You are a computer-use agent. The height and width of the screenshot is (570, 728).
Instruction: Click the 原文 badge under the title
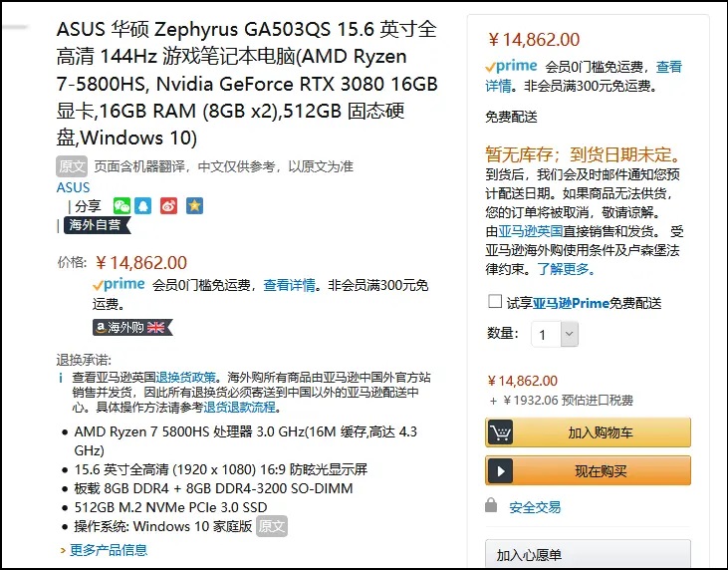pyautogui.click(x=72, y=166)
